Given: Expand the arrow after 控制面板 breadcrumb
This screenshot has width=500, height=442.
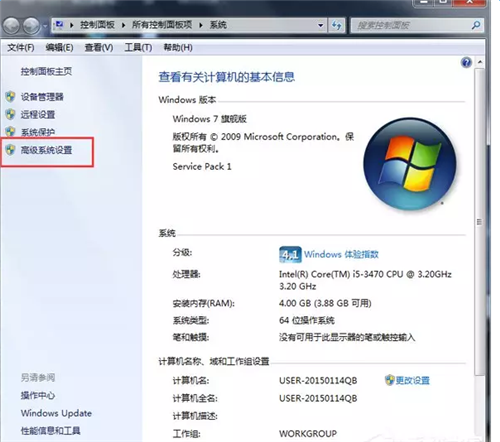Looking at the screenshot, I should click(123, 25).
